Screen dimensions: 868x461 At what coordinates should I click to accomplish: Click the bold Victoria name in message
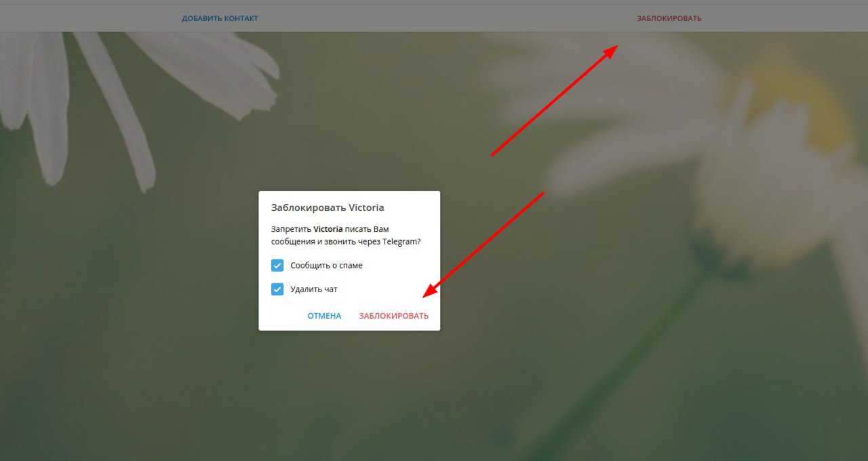point(328,229)
